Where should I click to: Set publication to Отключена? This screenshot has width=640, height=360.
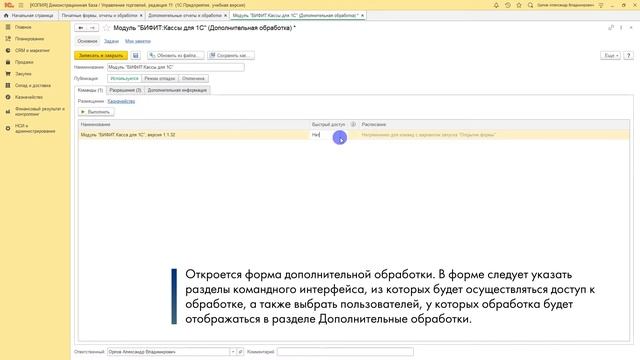[x=193, y=78]
